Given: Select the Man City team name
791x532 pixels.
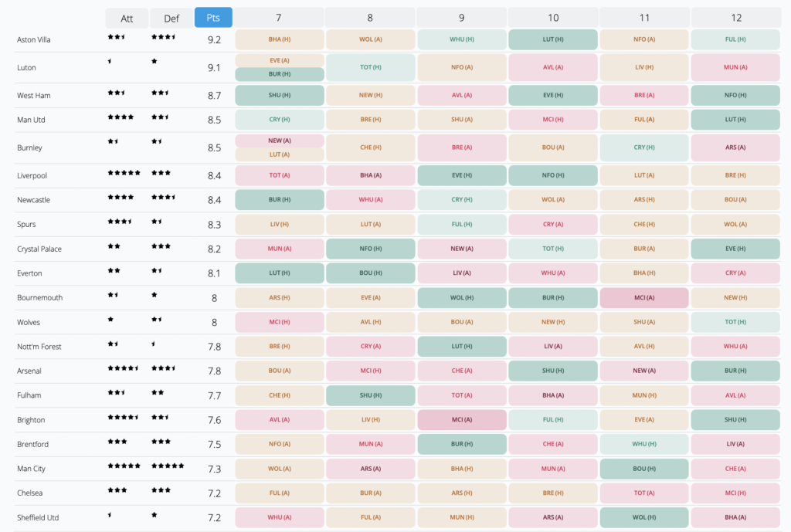Looking at the screenshot, I should 31,469.
